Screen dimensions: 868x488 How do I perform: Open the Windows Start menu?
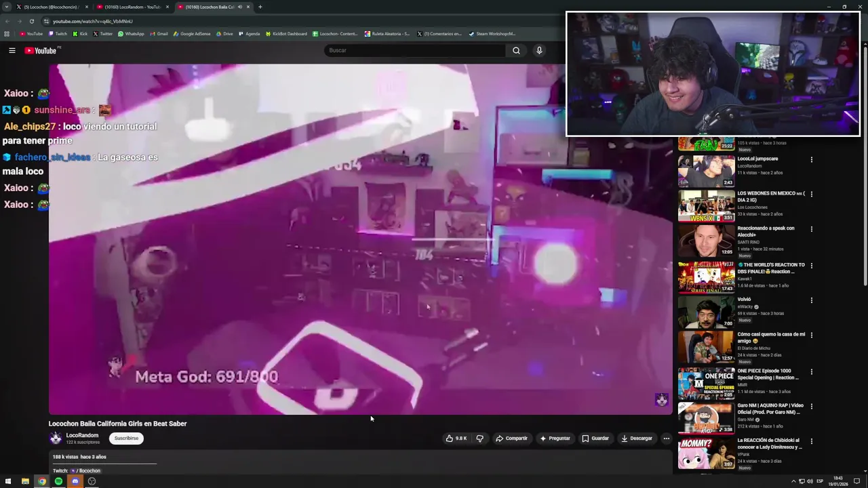point(8,481)
